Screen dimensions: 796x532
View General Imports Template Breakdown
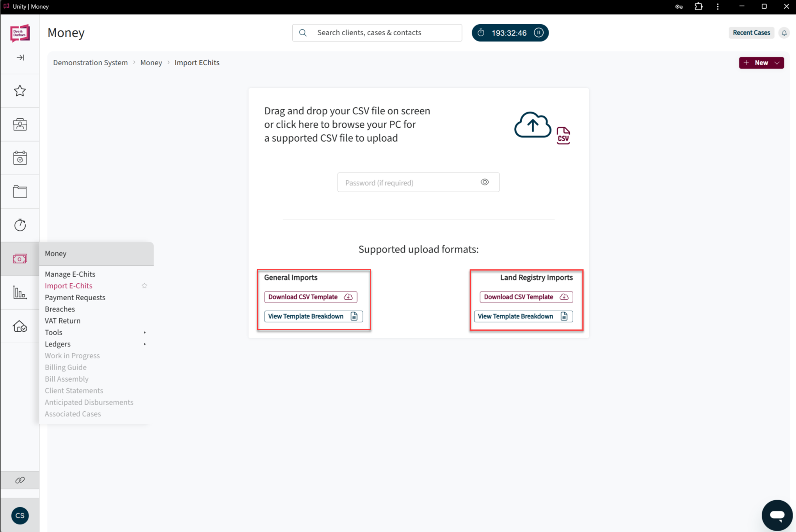[x=313, y=316]
